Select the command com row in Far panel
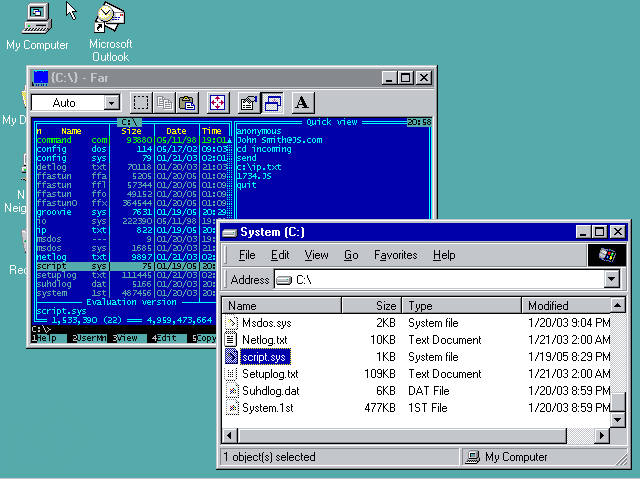Image resolution: width=640 pixels, height=480 pixels. (x=133, y=140)
